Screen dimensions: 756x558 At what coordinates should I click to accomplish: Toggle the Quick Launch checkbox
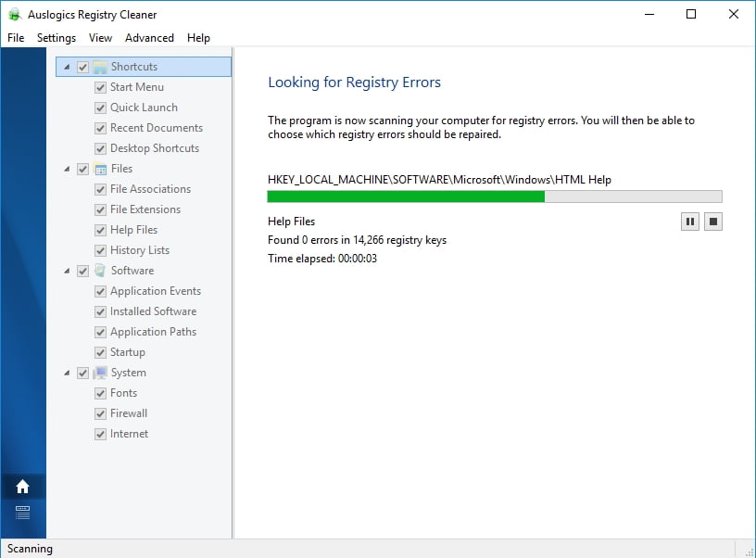click(100, 108)
